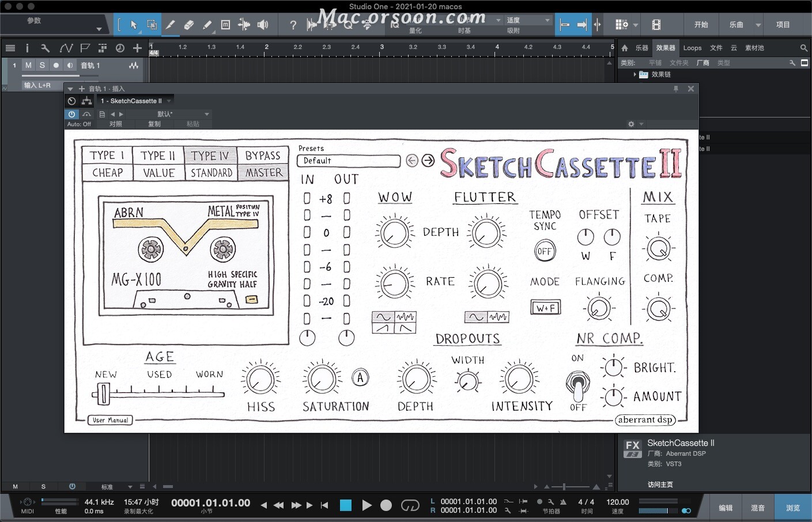Click the Record button in transport
This screenshot has height=522, width=812.
point(386,505)
